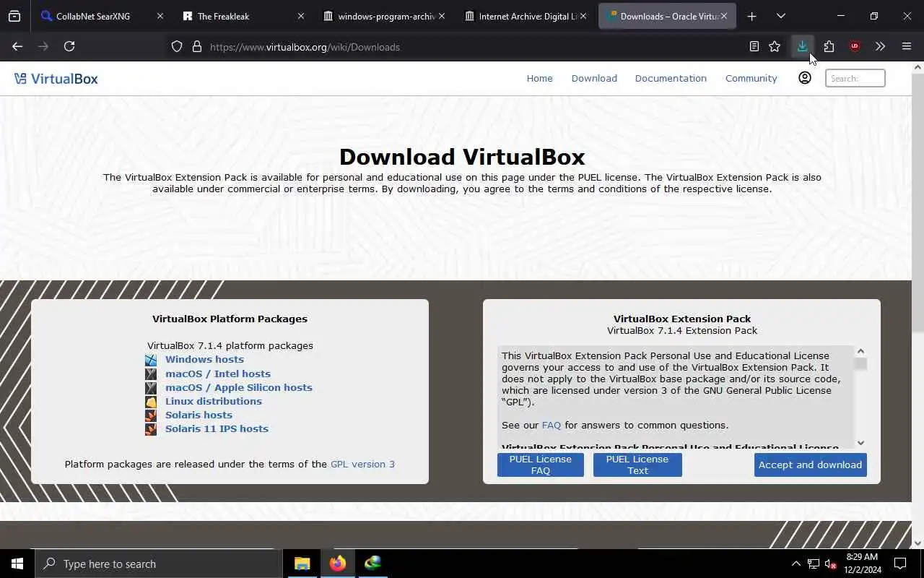The height and width of the screenshot is (578, 924).
Task: Click the macOS Intel hosts icon
Action: 151,374
